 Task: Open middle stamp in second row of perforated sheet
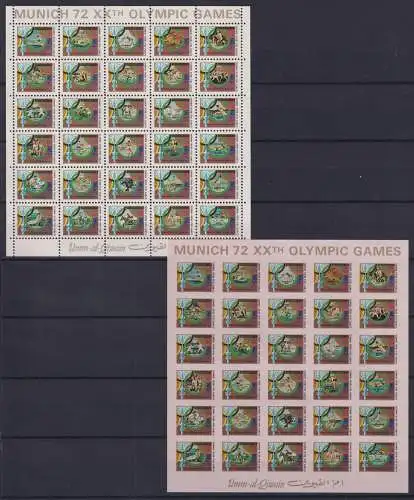point(126,77)
